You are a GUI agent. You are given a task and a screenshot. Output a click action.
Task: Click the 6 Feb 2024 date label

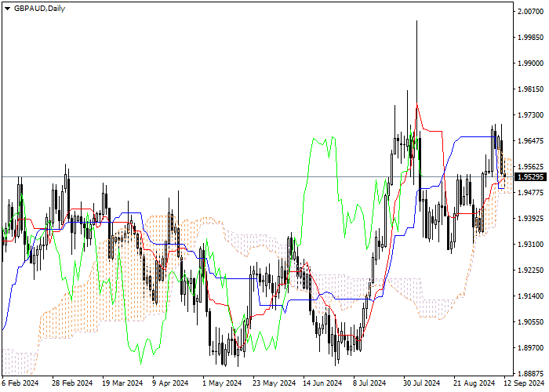pos(20,383)
